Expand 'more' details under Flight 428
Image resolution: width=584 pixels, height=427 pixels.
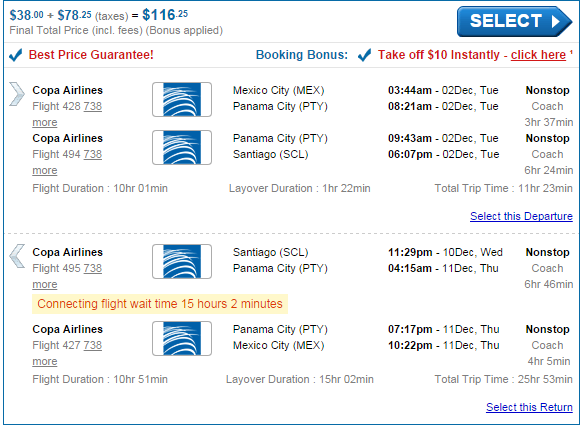point(45,123)
